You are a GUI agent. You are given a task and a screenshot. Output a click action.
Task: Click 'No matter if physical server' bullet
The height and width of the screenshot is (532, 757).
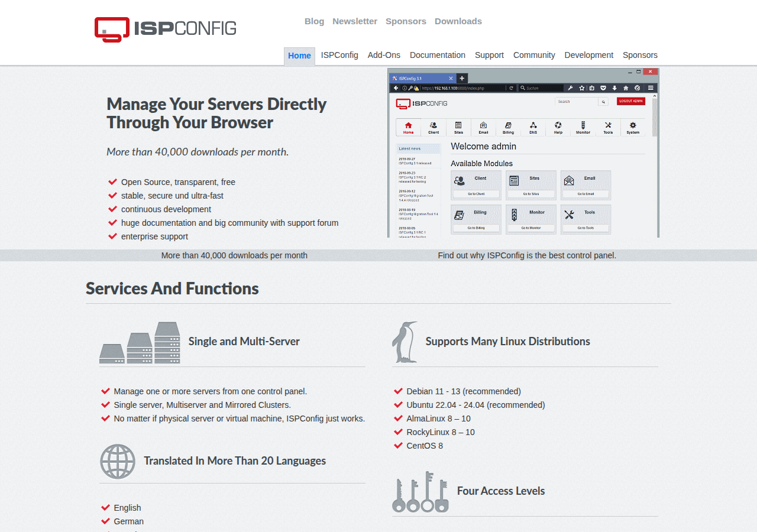pos(239,419)
